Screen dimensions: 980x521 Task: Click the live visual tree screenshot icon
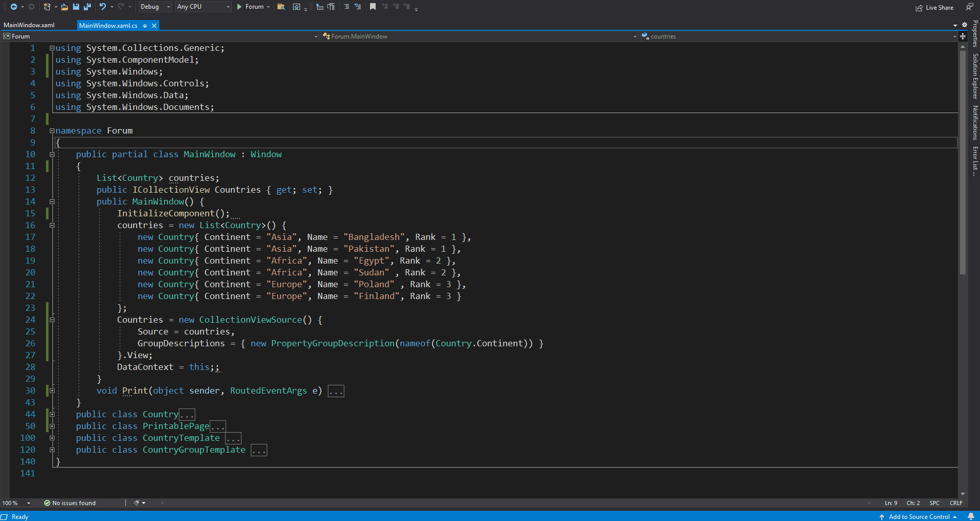pyautogui.click(x=297, y=7)
